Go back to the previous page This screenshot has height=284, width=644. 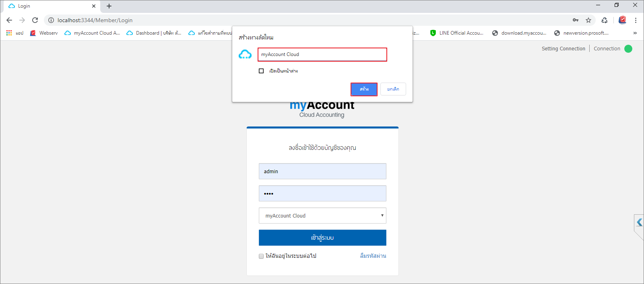pos(9,20)
